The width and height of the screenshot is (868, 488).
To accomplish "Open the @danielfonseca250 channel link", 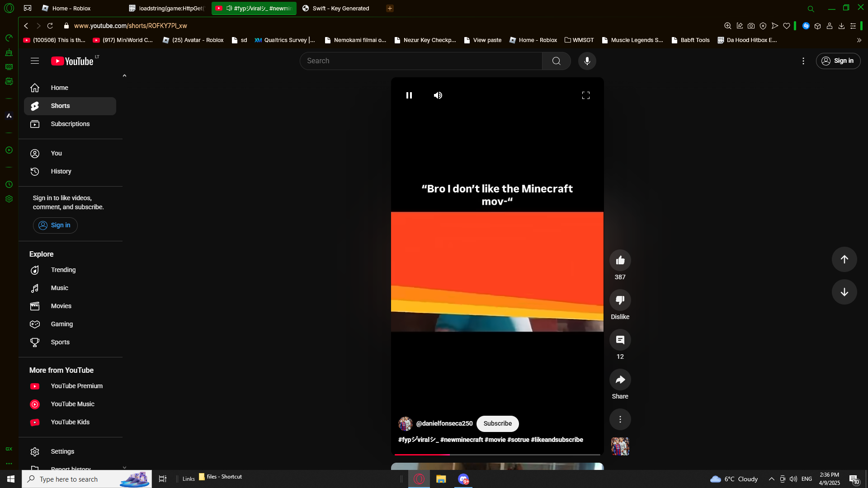I will [x=444, y=424].
